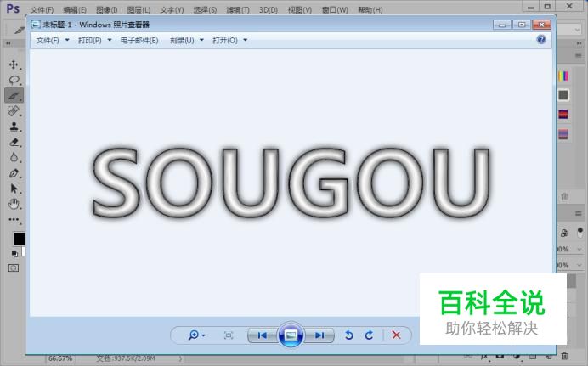Go to next photo in Photo Viewer
The width and height of the screenshot is (588, 366).
tap(319, 335)
